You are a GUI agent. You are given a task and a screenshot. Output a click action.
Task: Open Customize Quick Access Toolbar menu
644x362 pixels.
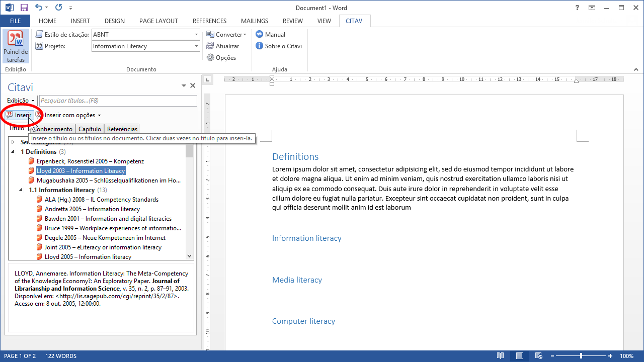(70, 8)
